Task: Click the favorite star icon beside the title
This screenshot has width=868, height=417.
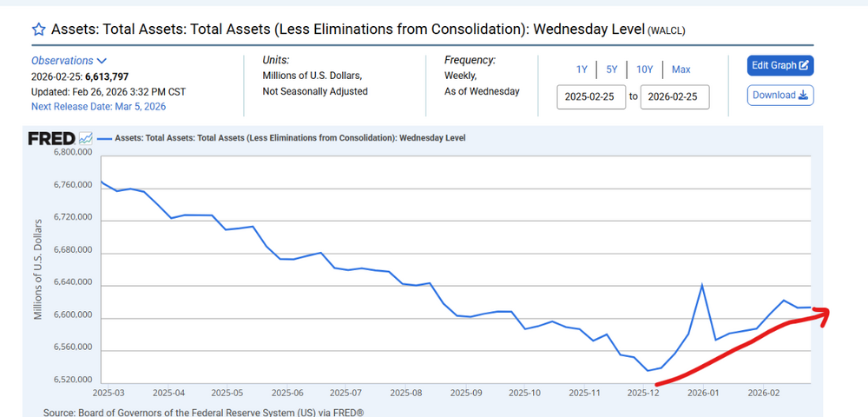Action: pos(39,30)
